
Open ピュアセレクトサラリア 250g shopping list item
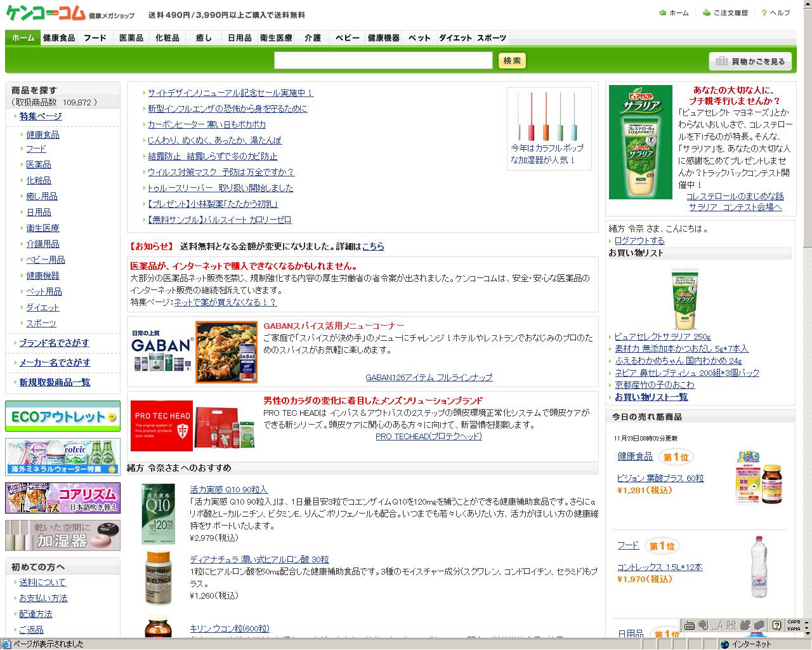point(662,336)
